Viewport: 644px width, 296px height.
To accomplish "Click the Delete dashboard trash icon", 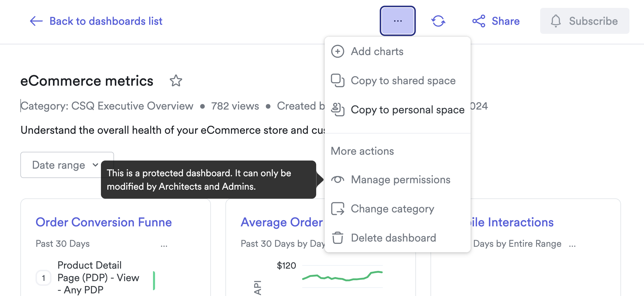I will point(337,237).
